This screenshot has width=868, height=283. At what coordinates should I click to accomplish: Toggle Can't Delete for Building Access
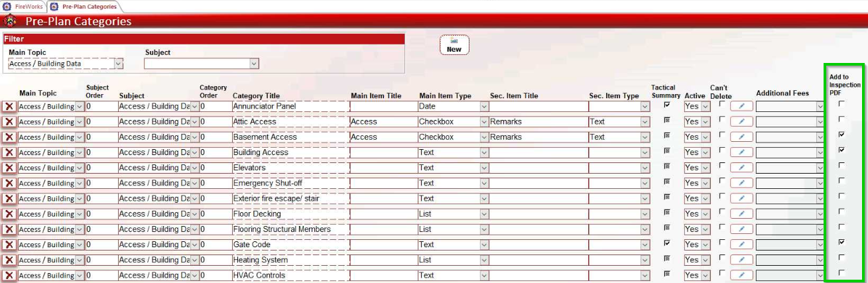click(x=721, y=150)
